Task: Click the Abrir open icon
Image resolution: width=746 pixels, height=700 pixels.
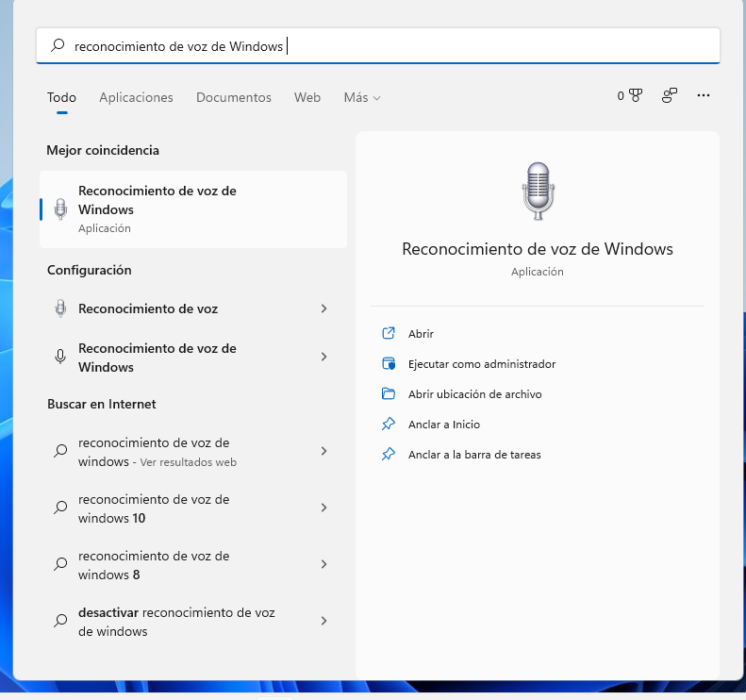Action: [388, 334]
